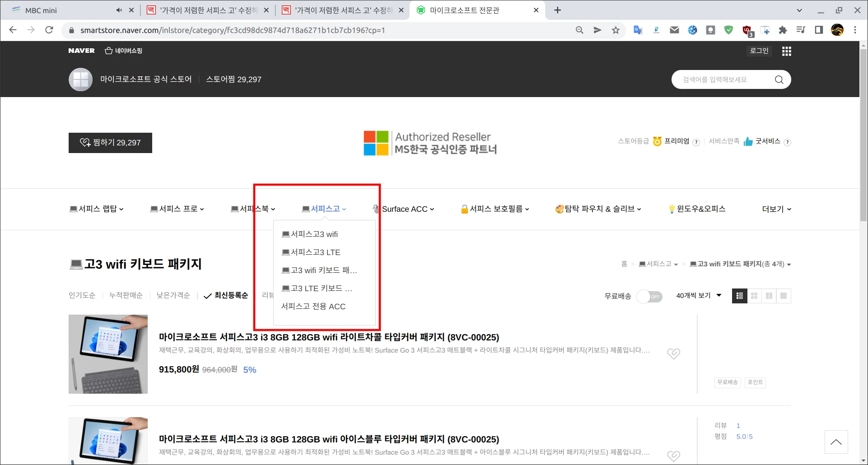Switch to large single image view
The height and width of the screenshot is (465, 868).
point(784,296)
